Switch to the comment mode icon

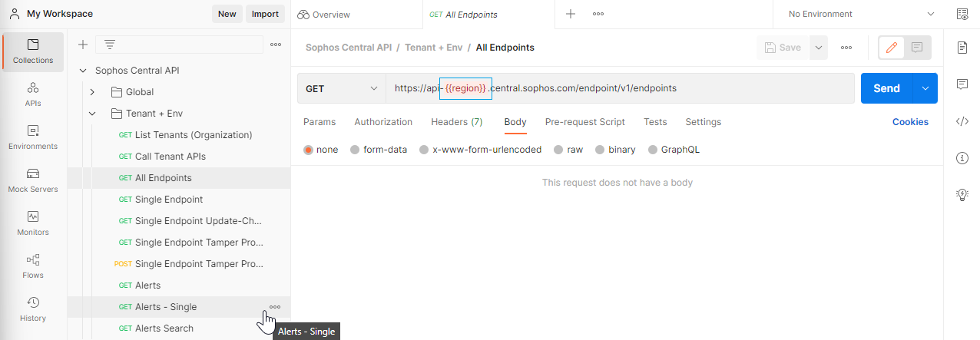click(917, 48)
